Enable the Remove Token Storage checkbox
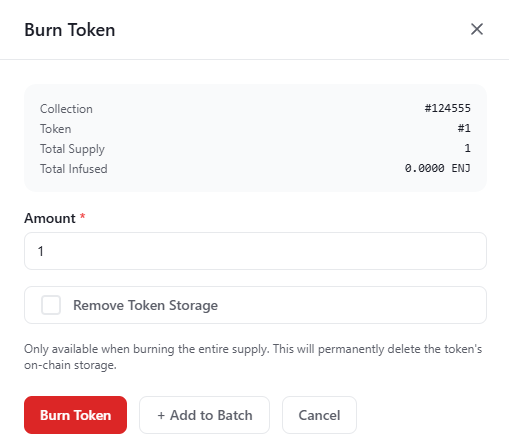This screenshot has width=509, height=445. pos(51,305)
